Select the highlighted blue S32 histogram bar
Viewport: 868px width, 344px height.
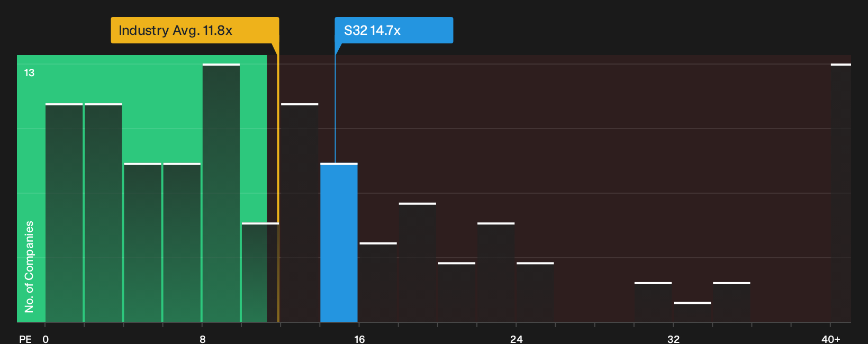[x=339, y=242]
